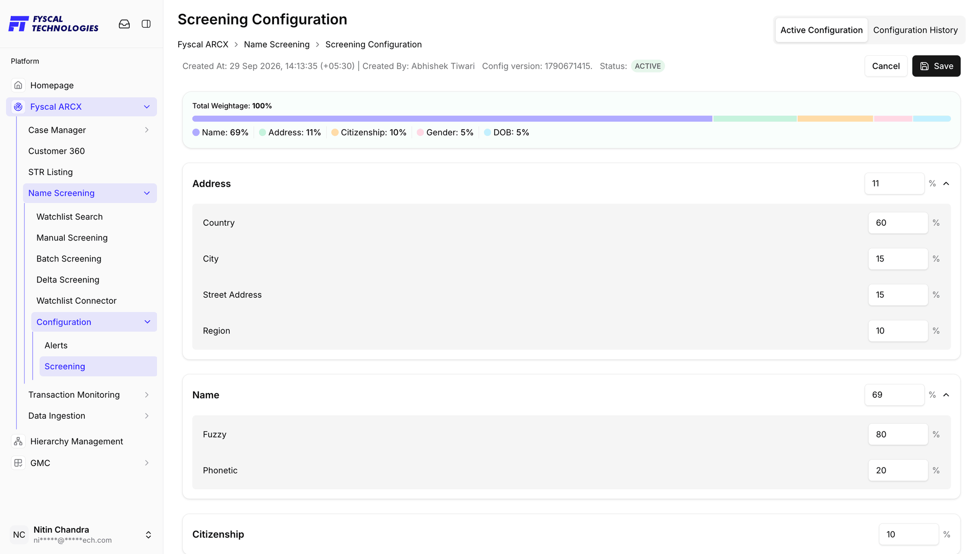Open Alerts configuration item
980x554 pixels.
pos(56,346)
